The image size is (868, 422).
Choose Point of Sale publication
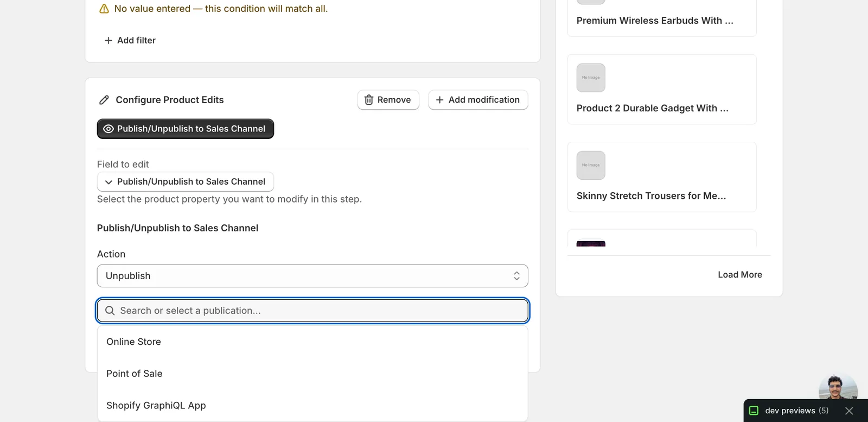(x=312, y=374)
